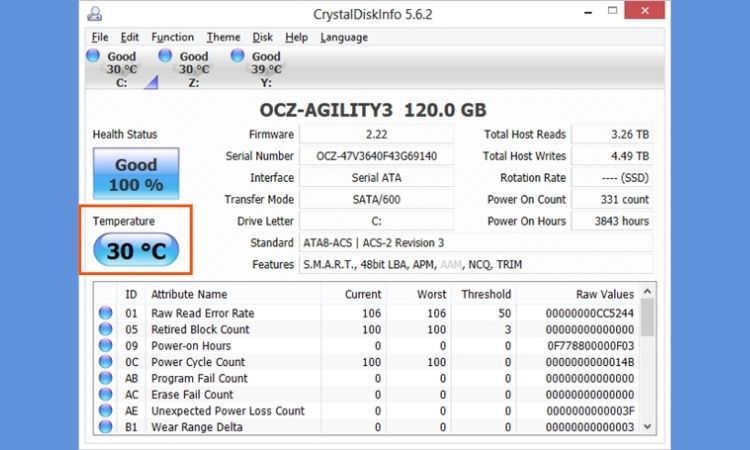Click the Worst column header
The width and height of the screenshot is (750, 450).
coord(431,294)
